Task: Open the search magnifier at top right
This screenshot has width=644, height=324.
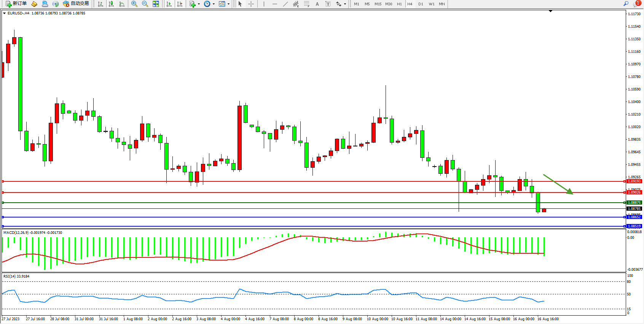Action: (626, 4)
